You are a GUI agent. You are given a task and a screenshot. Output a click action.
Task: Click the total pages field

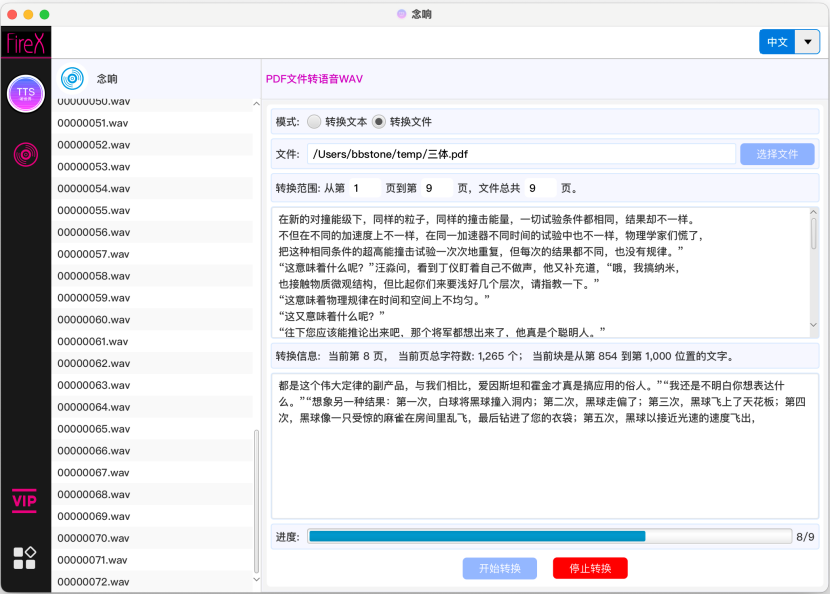coord(540,188)
